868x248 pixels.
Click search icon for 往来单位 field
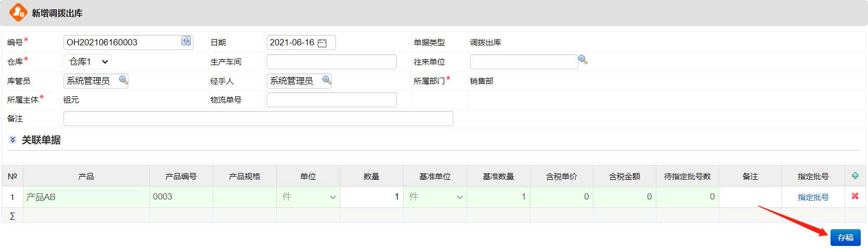click(583, 60)
